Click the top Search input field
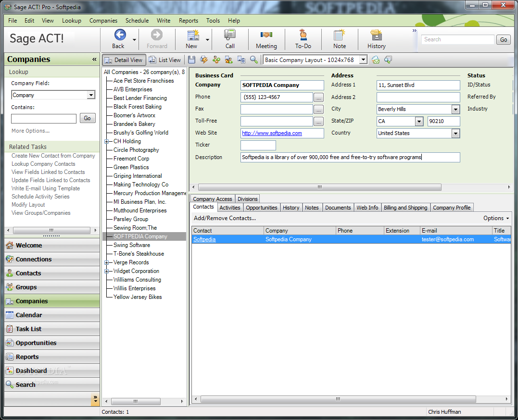The width and height of the screenshot is (518, 420). pos(458,39)
